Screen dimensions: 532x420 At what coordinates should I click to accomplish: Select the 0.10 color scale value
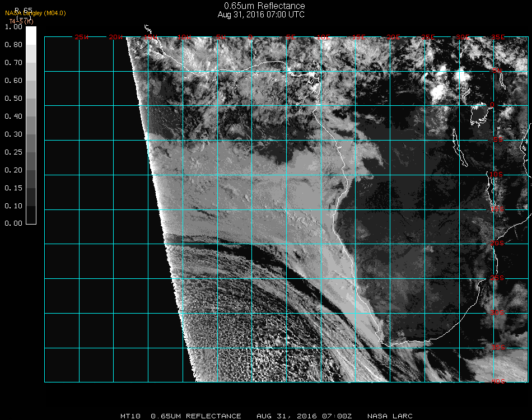click(x=13, y=206)
